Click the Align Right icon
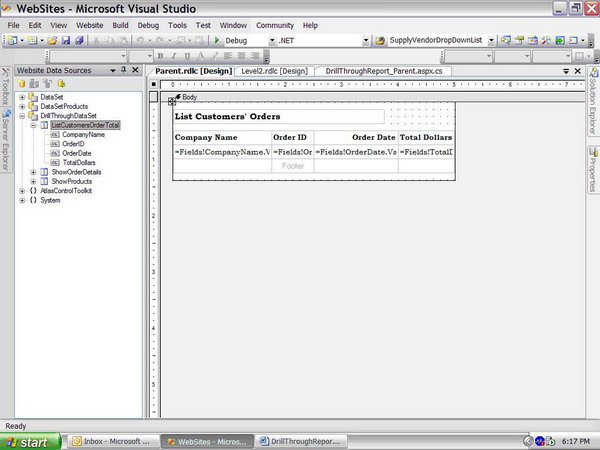Screen dimensions: 600x450 pos(255,56)
